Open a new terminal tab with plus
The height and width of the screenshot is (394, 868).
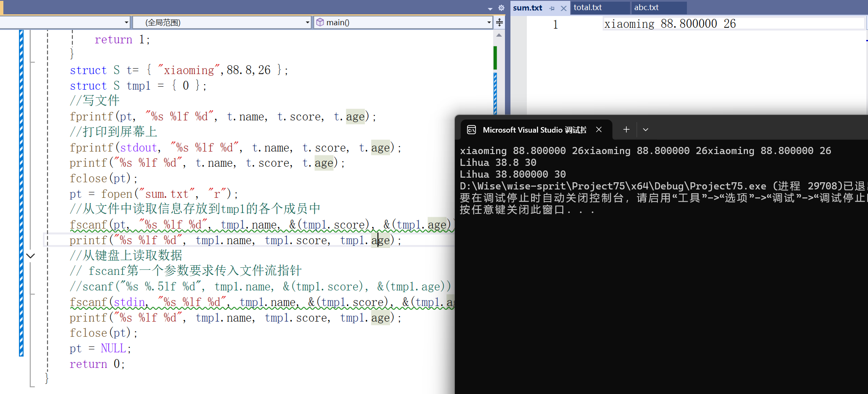(x=626, y=130)
